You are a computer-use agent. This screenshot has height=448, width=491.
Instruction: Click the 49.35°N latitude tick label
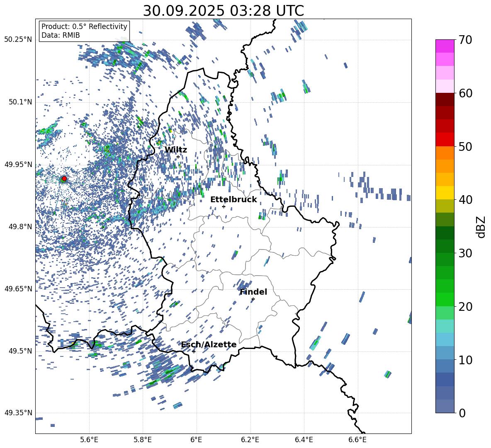18,413
